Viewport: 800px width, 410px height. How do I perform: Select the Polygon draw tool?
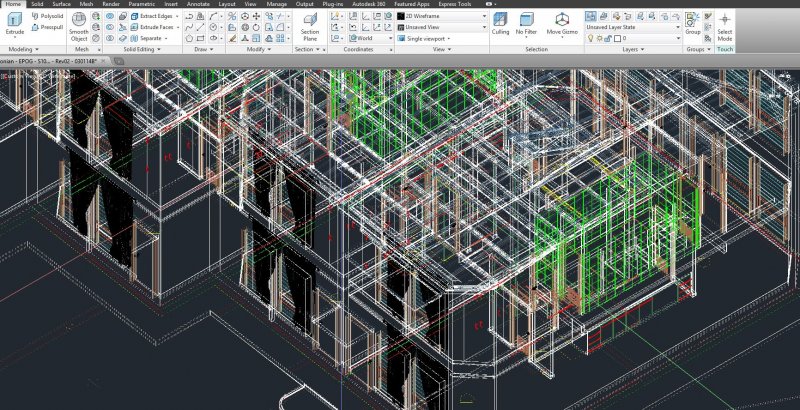[x=189, y=38]
